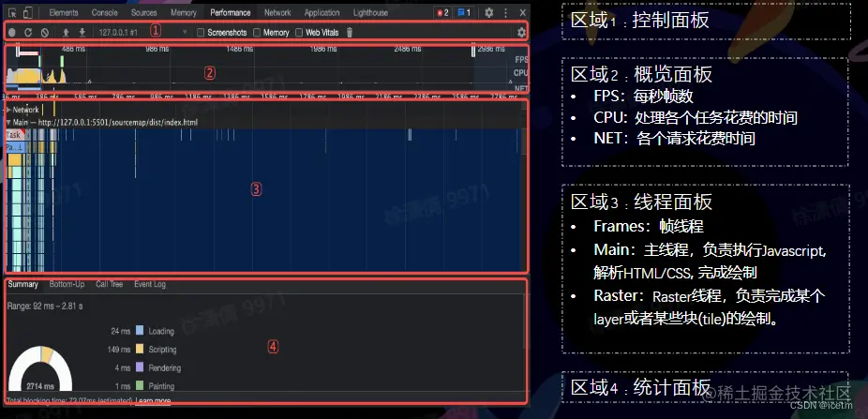
Task: Open the three-dot customize DevTools menu
Action: click(505, 12)
